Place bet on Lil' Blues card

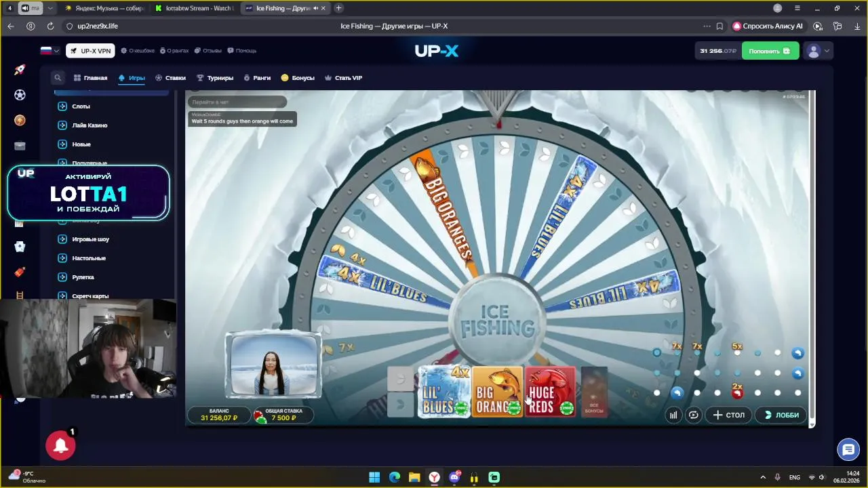[x=444, y=392]
